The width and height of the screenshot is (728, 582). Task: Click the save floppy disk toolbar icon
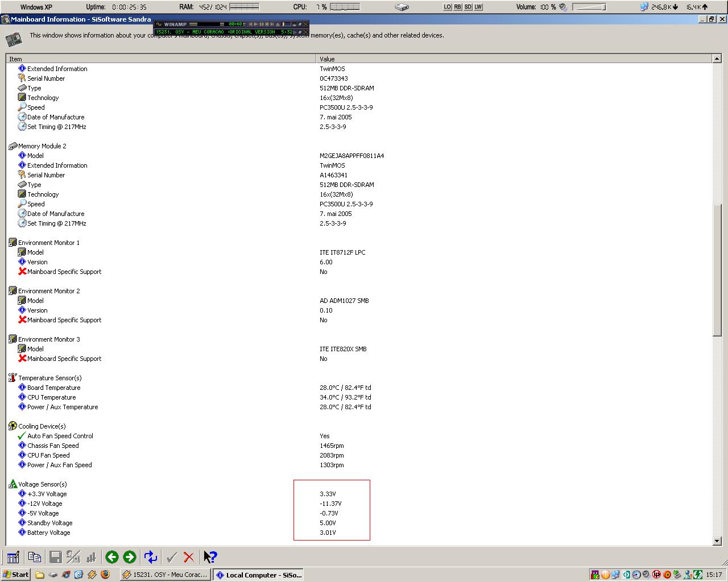pyautogui.click(x=56, y=557)
